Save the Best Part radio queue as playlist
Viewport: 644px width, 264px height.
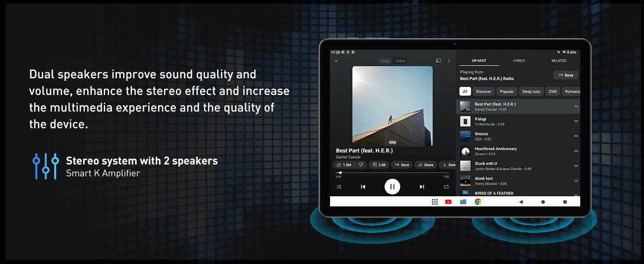[566, 75]
